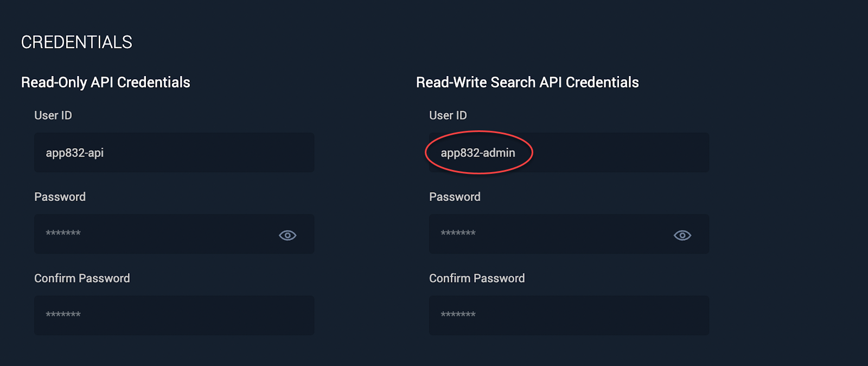
Task: Click the User ID label under Read-Write credentials
Action: coord(448,115)
